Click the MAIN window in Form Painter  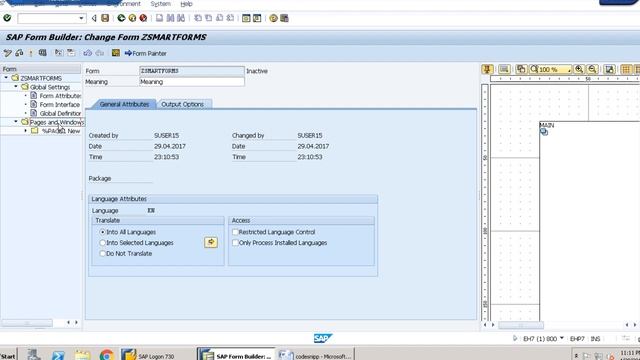click(x=589, y=220)
